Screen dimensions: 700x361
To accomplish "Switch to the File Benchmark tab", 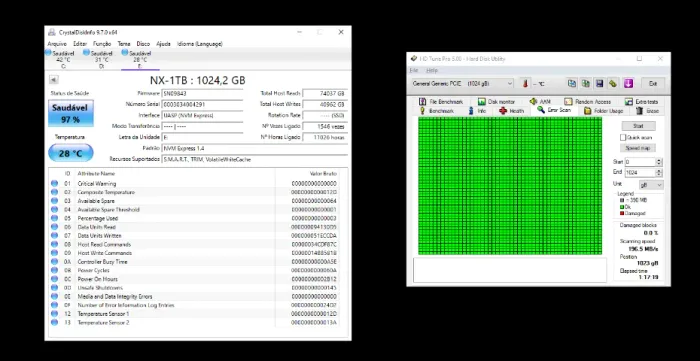I will point(441,102).
